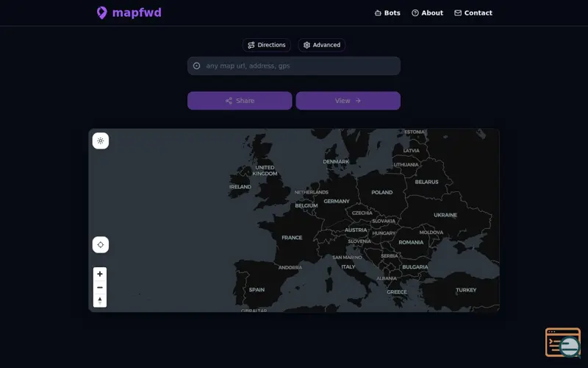The height and width of the screenshot is (368, 588).
Task: Click the BELGIUM label on map
Action: click(x=306, y=206)
